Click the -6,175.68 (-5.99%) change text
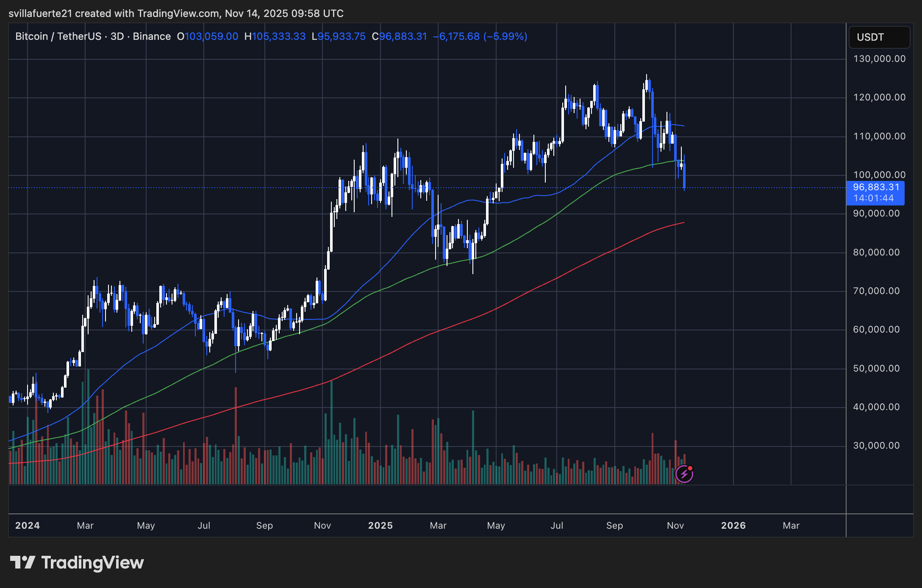 pyautogui.click(x=480, y=36)
